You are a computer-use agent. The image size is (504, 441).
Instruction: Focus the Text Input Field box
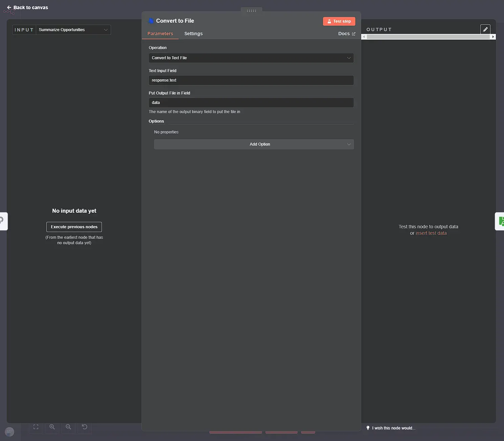click(x=251, y=80)
